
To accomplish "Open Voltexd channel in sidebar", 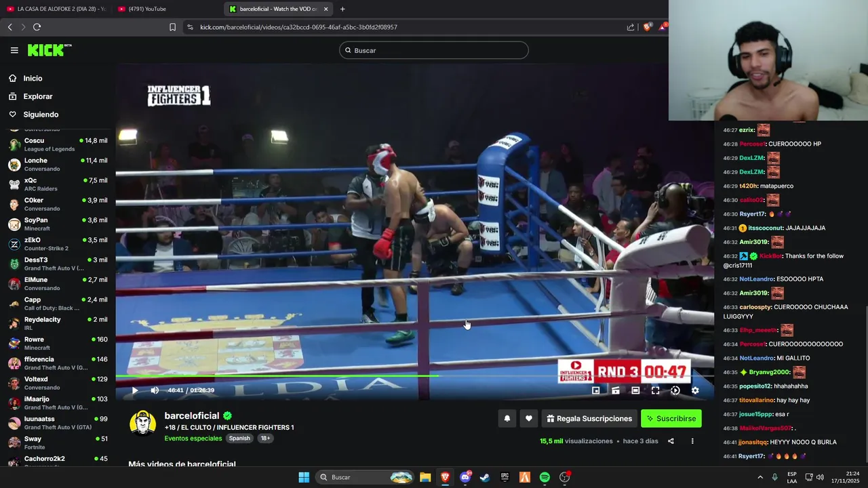I will pos(58,383).
